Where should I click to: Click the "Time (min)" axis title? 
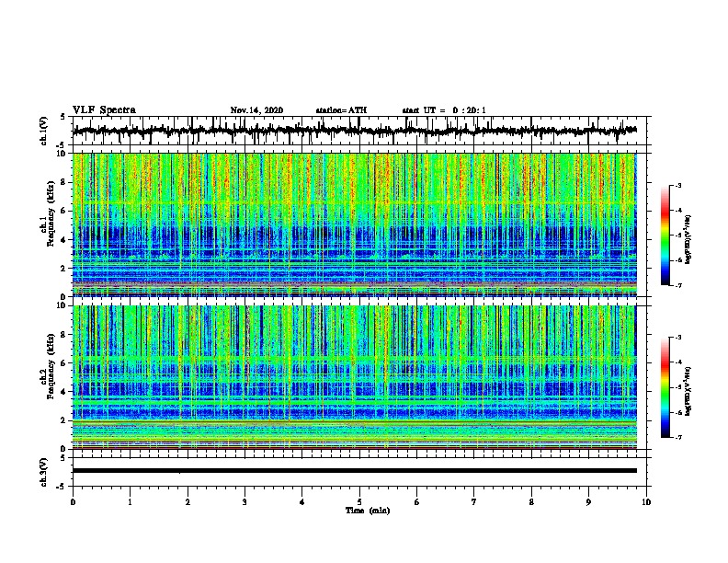point(368,511)
